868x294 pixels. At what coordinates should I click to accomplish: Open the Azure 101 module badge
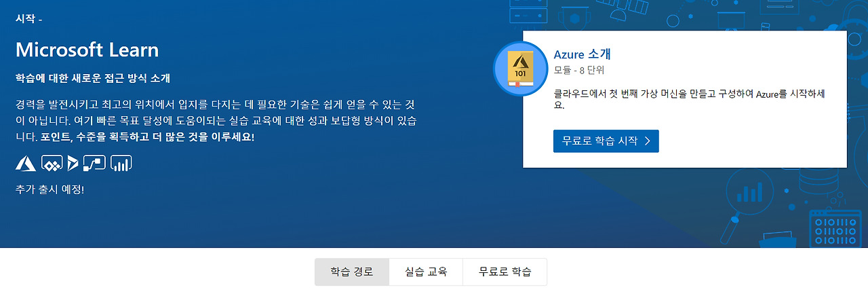[520, 69]
